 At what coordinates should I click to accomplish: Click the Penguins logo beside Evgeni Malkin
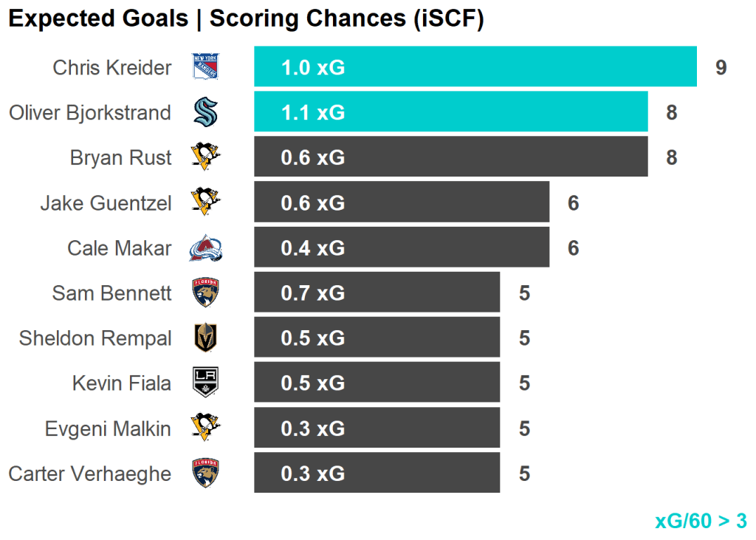click(205, 428)
